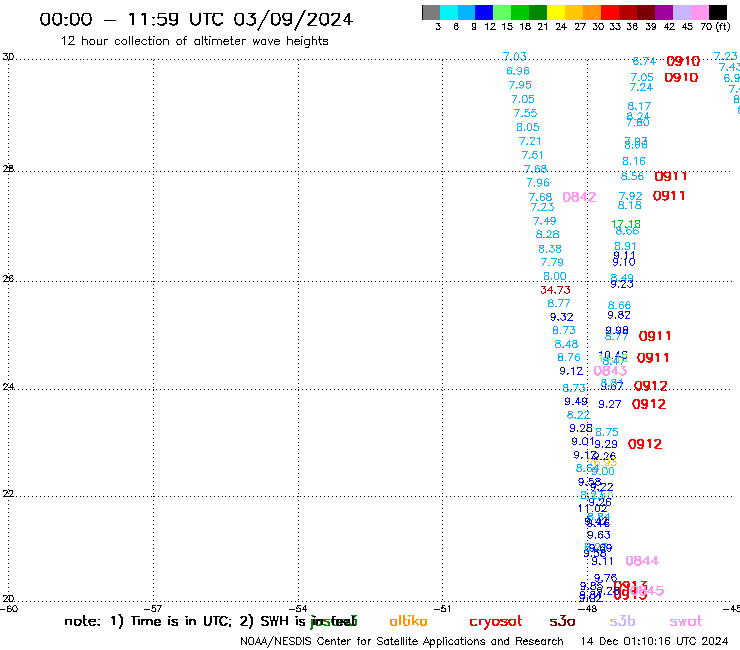
Task: Click the wave height 8.26
Action: [547, 234]
